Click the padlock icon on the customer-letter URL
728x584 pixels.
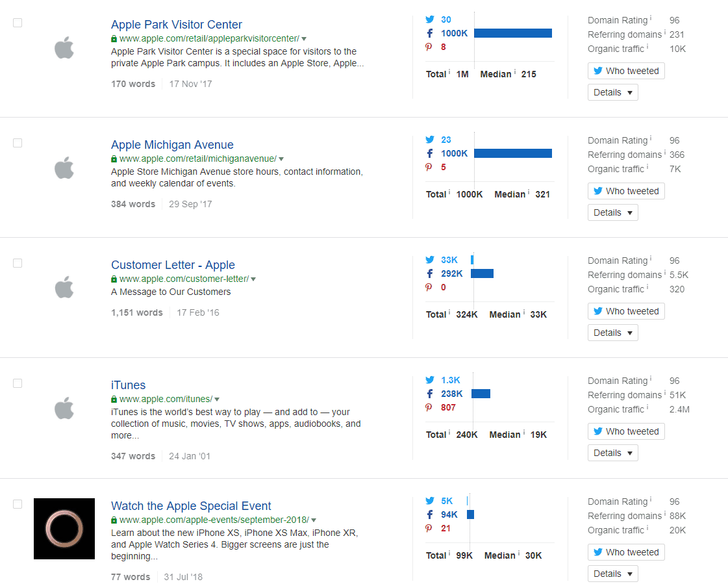[114, 278]
